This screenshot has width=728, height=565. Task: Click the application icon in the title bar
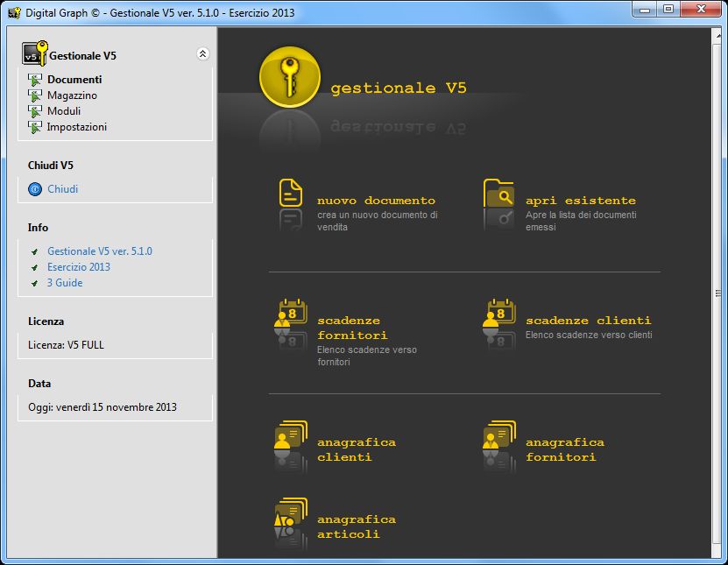(x=14, y=12)
